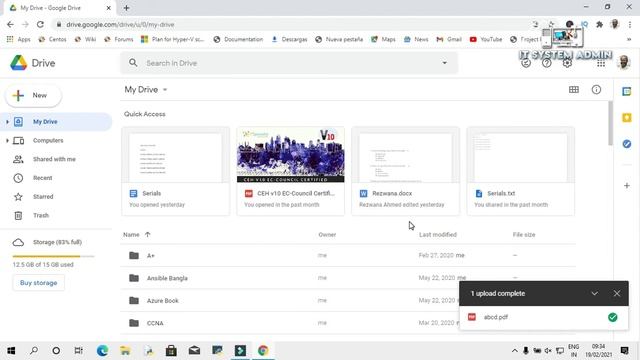Image resolution: width=640 pixels, height=360 pixels.
Task: Click the address bar URL
Action: (x=120, y=24)
